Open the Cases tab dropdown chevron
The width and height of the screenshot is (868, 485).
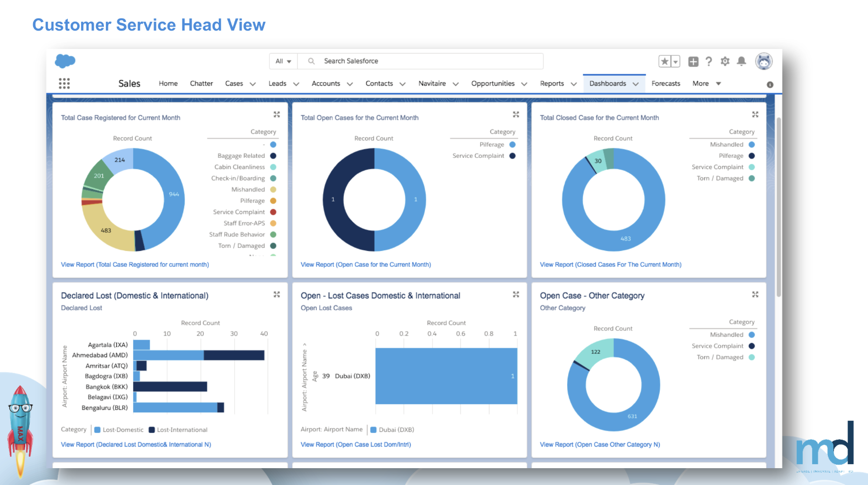252,84
